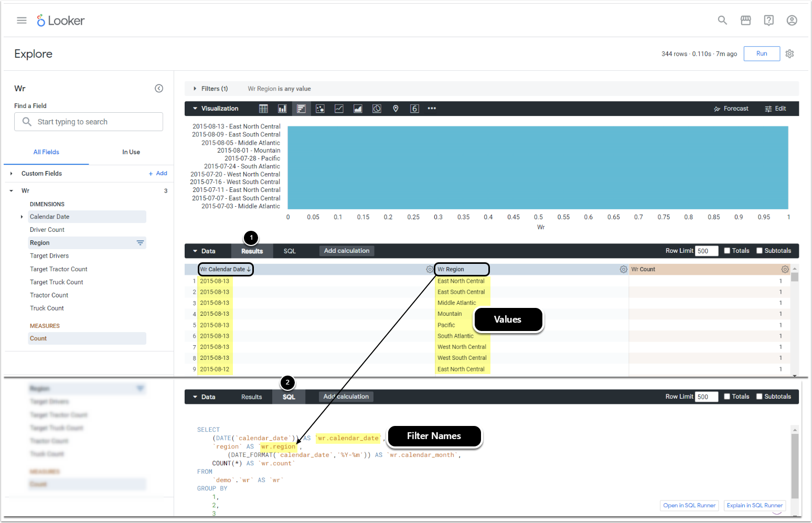Collapse the Visualization section

click(195, 109)
